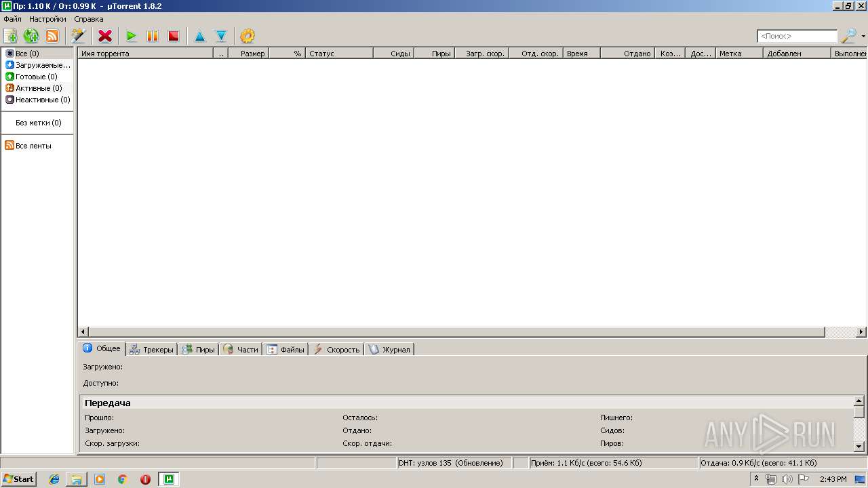Click the µTorrent taskbar button

click(x=169, y=479)
